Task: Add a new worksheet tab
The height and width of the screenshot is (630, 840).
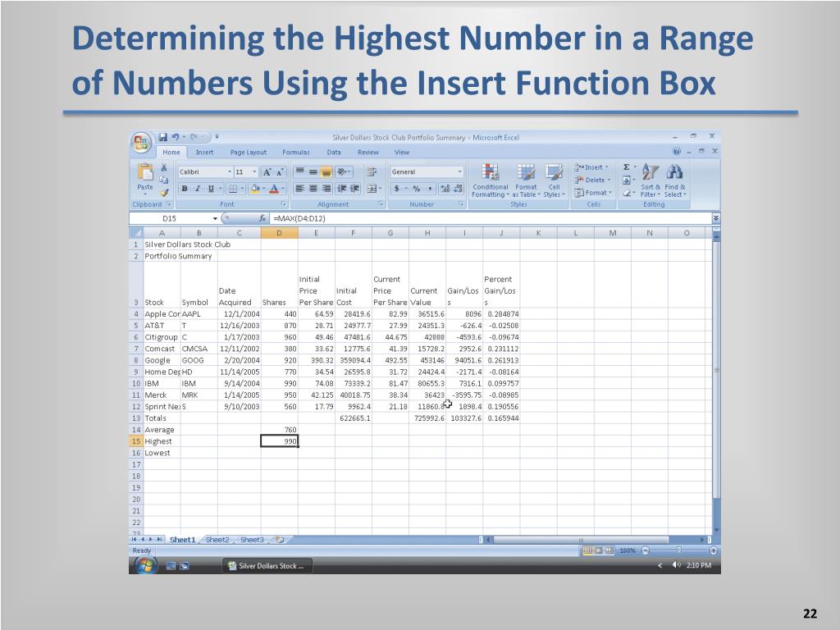Action: click(280, 540)
